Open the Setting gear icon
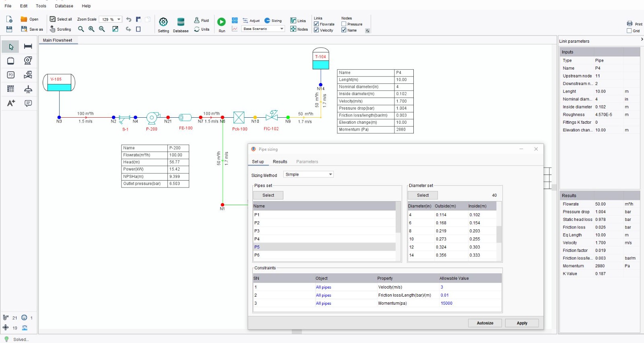The height and width of the screenshot is (343, 644). coord(163,22)
